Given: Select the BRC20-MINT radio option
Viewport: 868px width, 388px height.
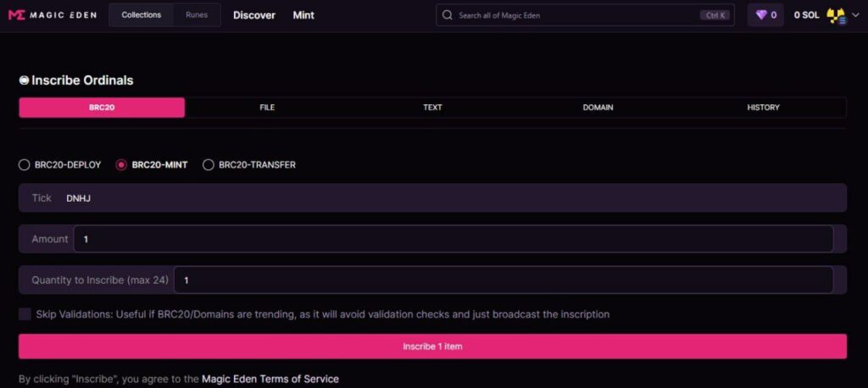Looking at the screenshot, I should 121,165.
